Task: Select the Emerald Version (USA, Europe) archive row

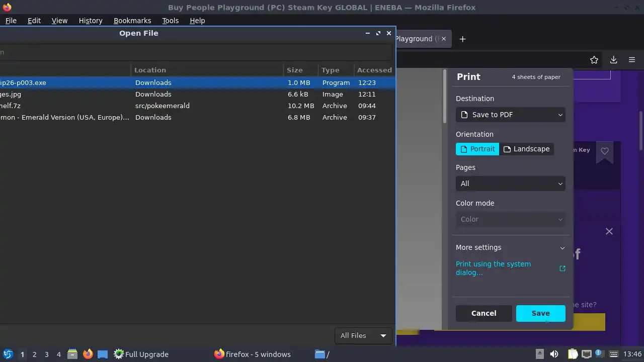Action: click(x=197, y=117)
